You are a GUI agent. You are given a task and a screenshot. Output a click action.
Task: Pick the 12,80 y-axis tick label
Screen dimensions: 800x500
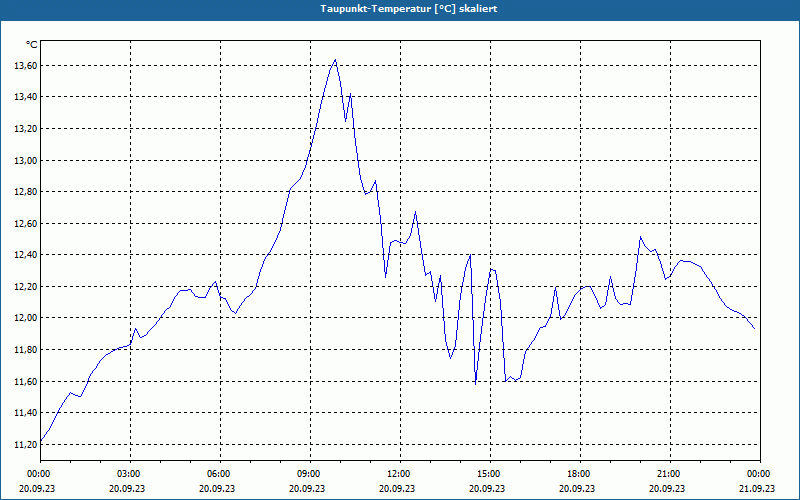pyautogui.click(x=26, y=192)
